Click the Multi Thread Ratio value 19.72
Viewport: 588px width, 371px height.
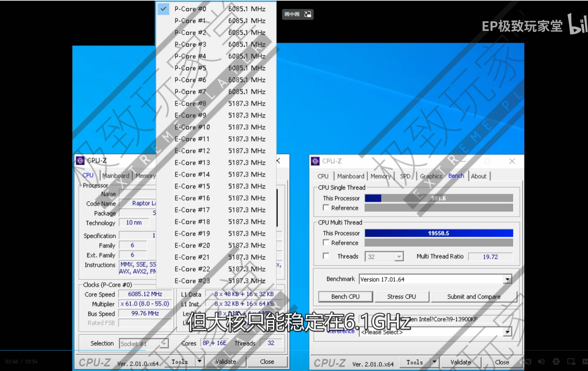[x=490, y=257]
